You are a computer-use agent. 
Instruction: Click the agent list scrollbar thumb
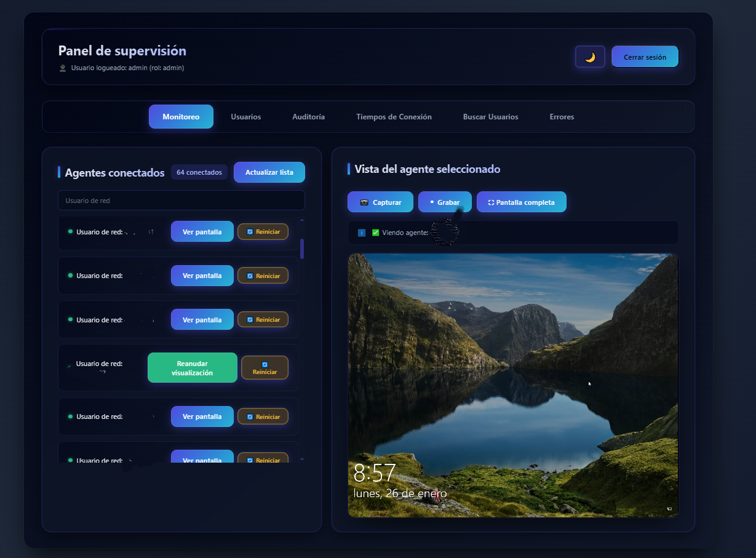tap(302, 249)
